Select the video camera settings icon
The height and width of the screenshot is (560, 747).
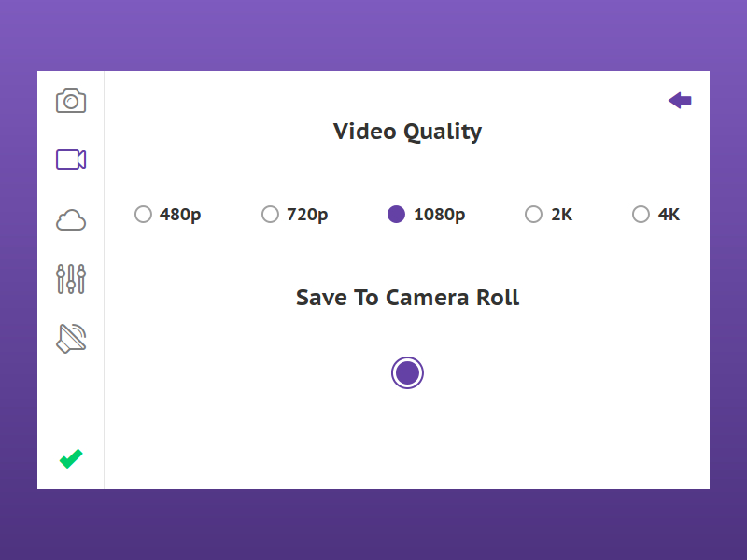71,160
